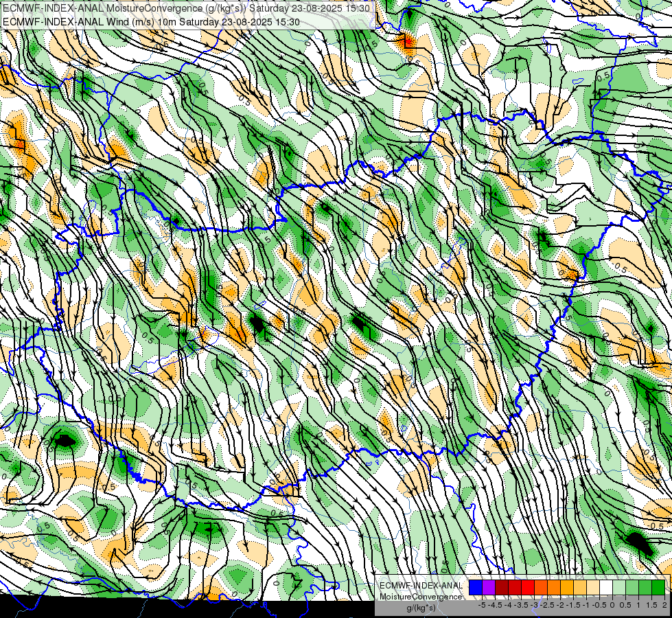672x618 pixels.
Task: Click the '-4.5' value on legend scale
Action: pyautogui.click(x=495, y=605)
